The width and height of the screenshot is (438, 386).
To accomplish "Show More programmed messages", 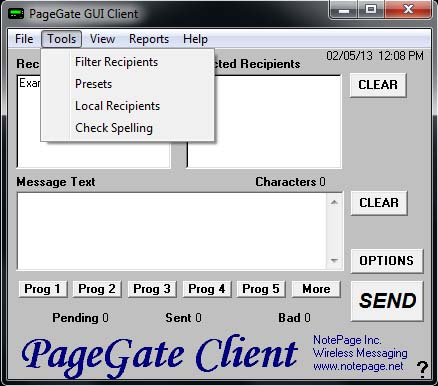I will coord(316,289).
